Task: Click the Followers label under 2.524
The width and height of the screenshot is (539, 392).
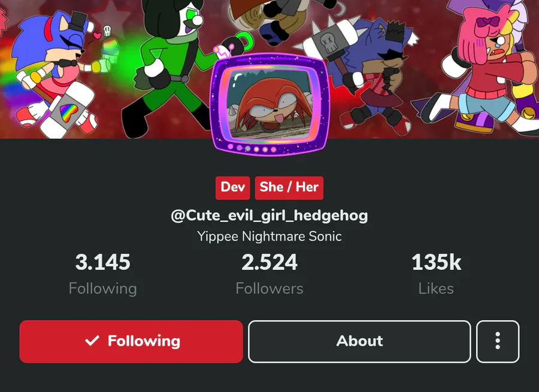Action: (x=269, y=288)
